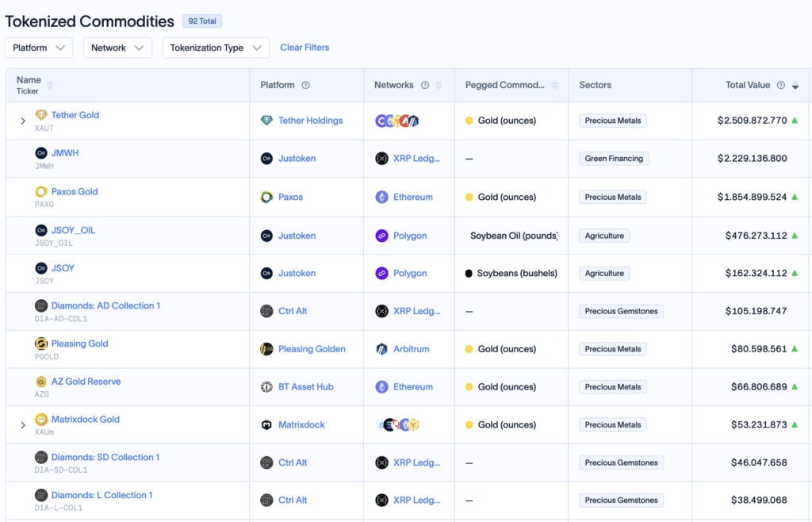The width and height of the screenshot is (812, 522).
Task: Sort by the Name column arrows
Action: (x=50, y=85)
